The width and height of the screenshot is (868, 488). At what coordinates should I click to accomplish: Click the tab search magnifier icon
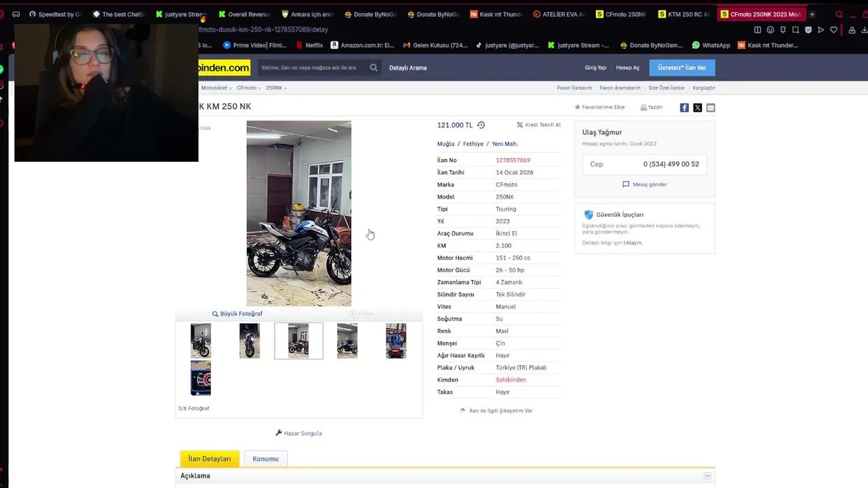(x=839, y=14)
